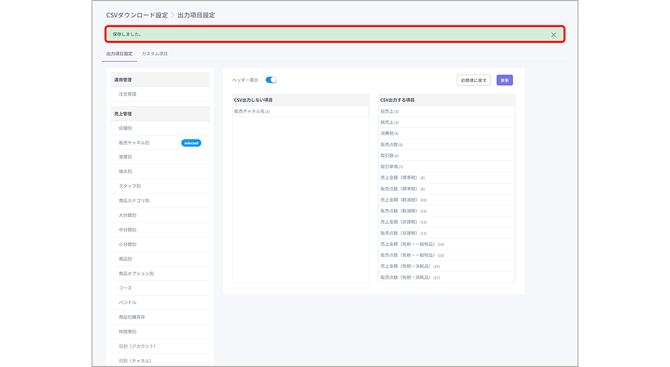Select 時間帯別 in the sidebar
Screen dimensions: 670x367
[160, 332]
